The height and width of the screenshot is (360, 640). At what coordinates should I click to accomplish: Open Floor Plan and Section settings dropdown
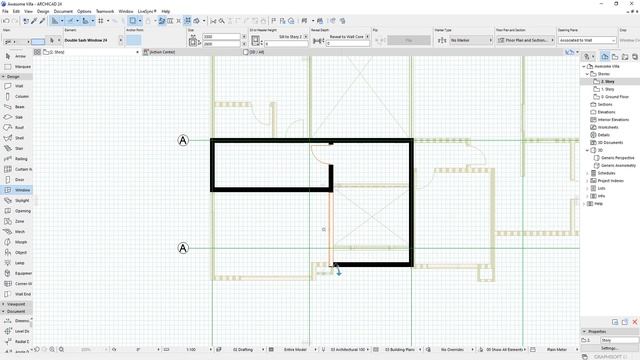(x=526, y=40)
